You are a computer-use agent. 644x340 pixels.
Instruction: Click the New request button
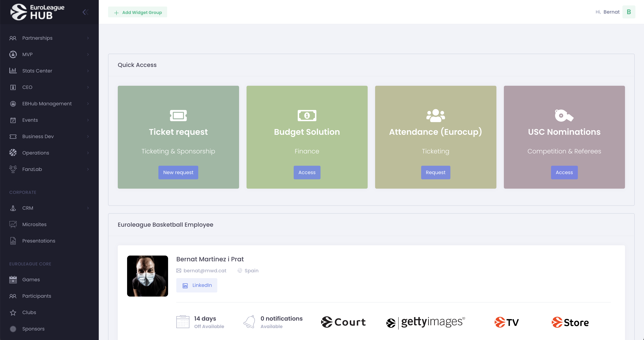[178, 172]
